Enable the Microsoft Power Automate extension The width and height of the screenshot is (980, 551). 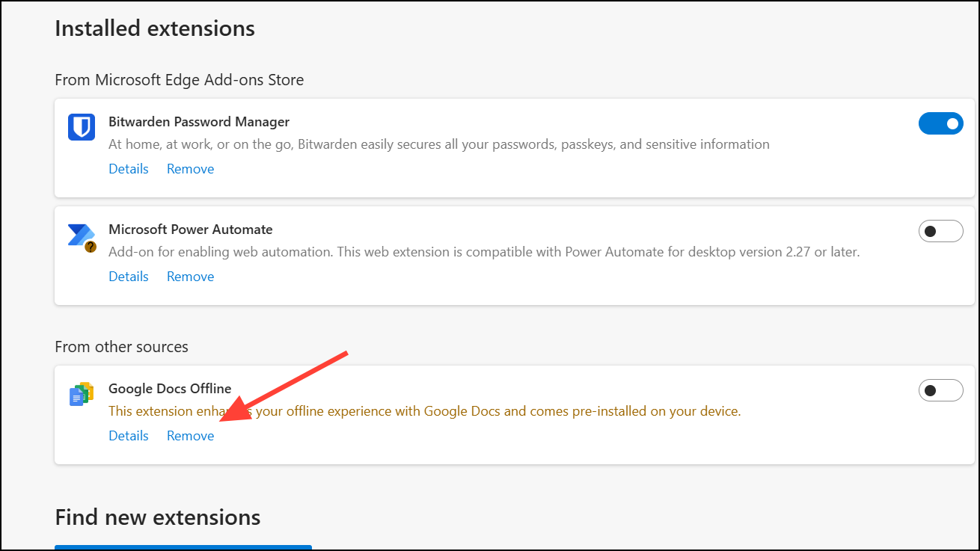pyautogui.click(x=941, y=230)
